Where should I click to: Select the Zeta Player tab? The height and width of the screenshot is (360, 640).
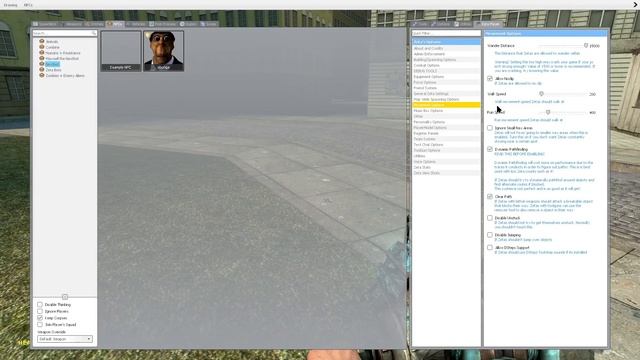[x=488, y=24]
